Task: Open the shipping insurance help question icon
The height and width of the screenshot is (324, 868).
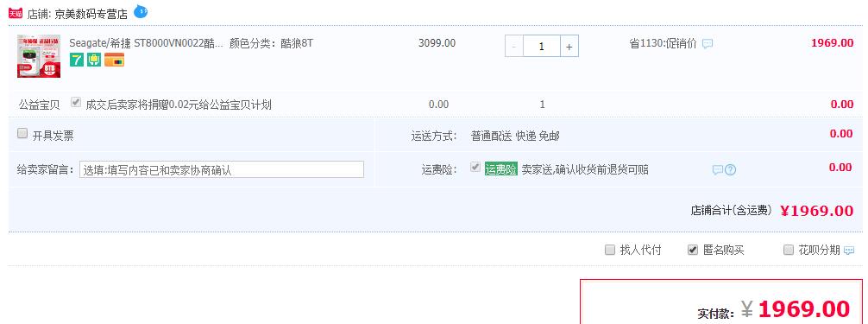Action: (x=730, y=170)
